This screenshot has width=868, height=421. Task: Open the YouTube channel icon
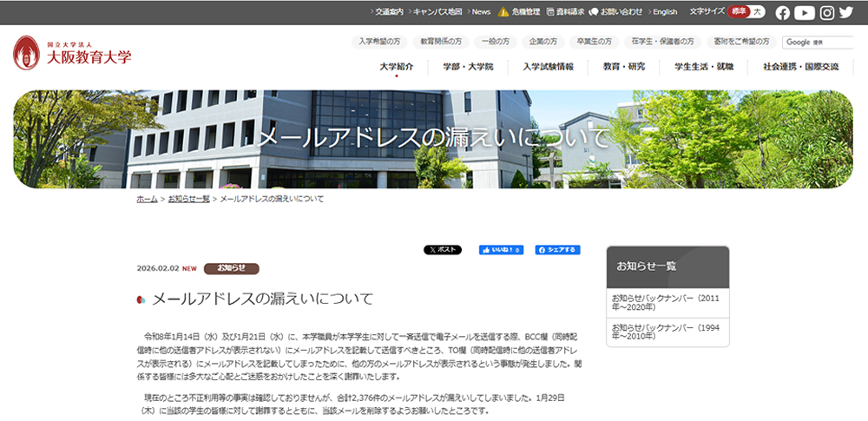click(805, 12)
